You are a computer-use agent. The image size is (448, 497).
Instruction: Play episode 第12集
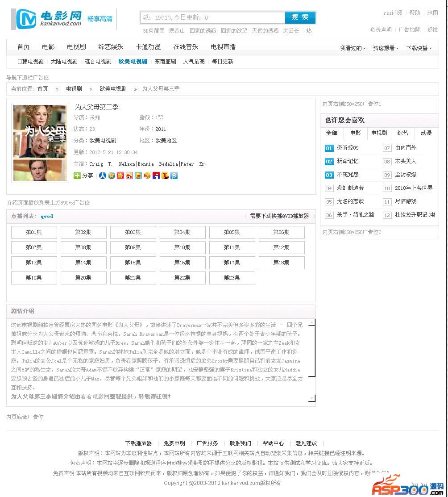282,247
